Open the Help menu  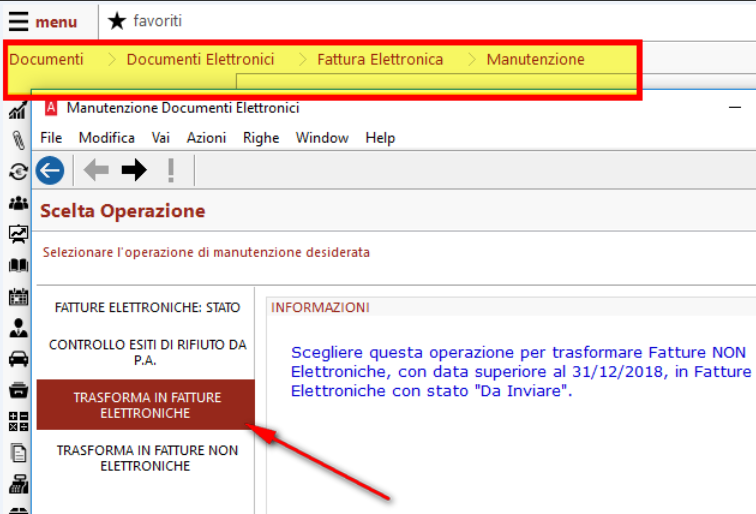point(380,138)
